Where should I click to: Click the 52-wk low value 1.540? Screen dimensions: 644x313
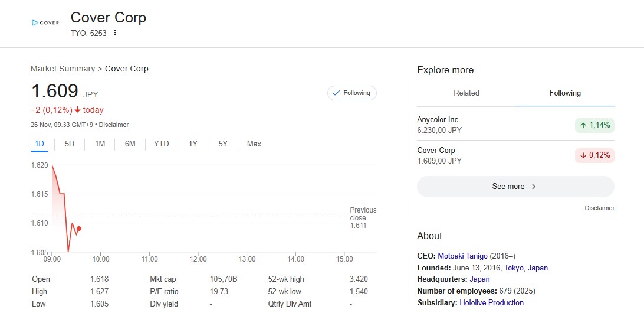tap(359, 292)
